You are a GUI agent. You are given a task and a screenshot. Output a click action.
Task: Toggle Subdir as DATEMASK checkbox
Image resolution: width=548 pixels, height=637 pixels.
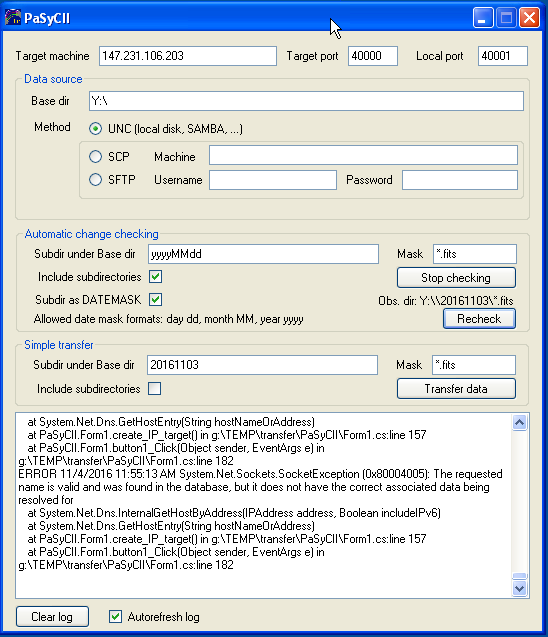click(x=155, y=300)
